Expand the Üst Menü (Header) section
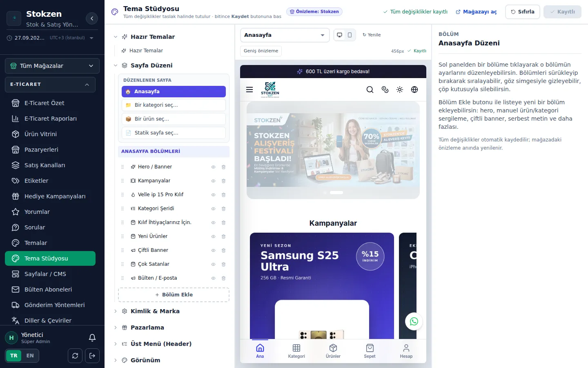This screenshot has height=368, width=588. [x=161, y=344]
